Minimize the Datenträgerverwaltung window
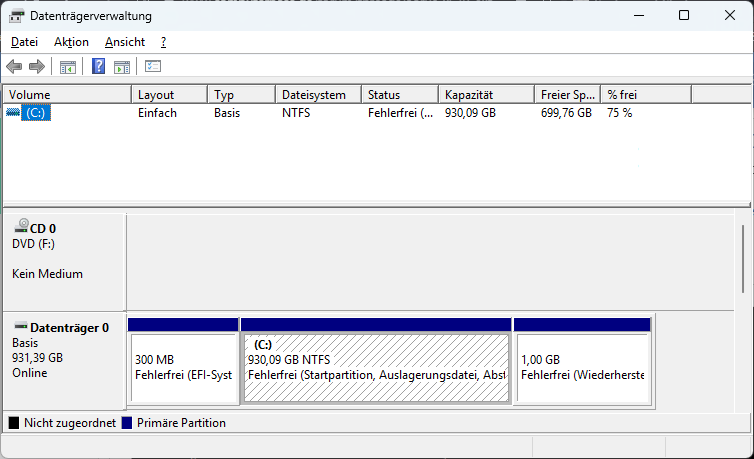Viewport: 754px width, 459px height. [x=639, y=15]
